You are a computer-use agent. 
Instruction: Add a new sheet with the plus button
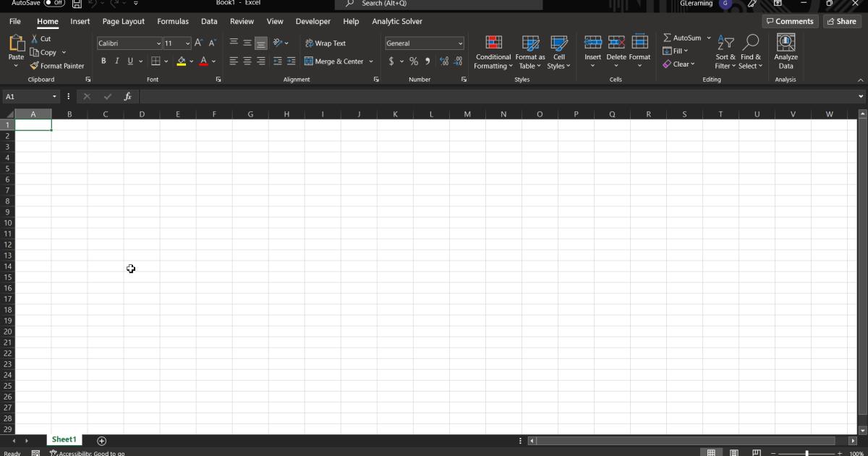coord(101,440)
